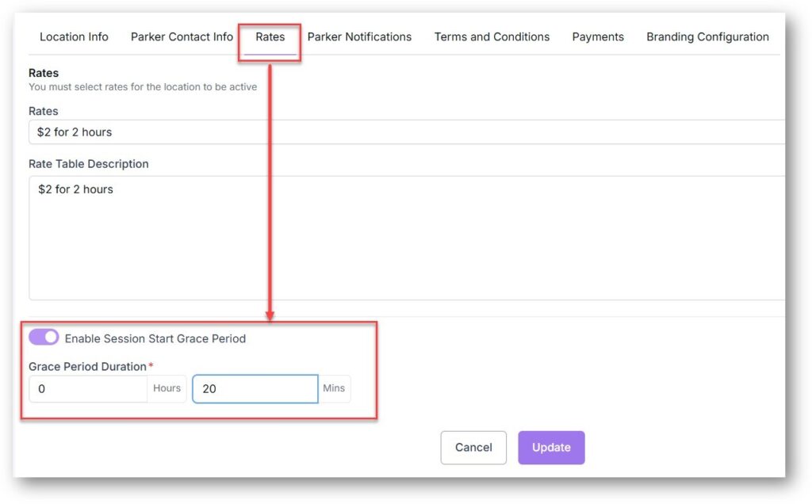Screen dimensions: 812x504
Task: Open Terms and Conditions tab
Action: click(x=492, y=36)
